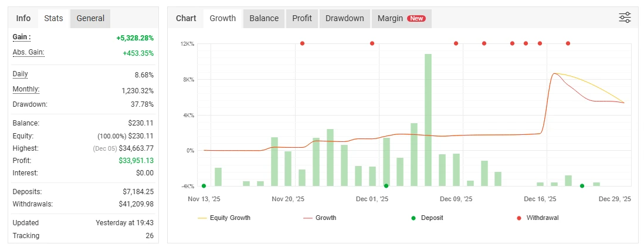This screenshot has height=244, width=644.
Task: Open the Profit chart tab
Action: click(x=302, y=18)
